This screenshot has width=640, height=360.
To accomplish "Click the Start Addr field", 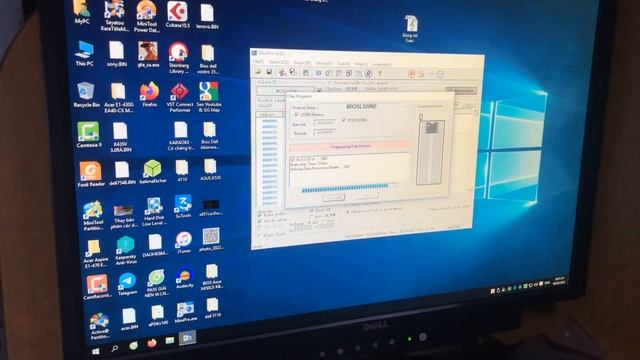I will (x=325, y=123).
